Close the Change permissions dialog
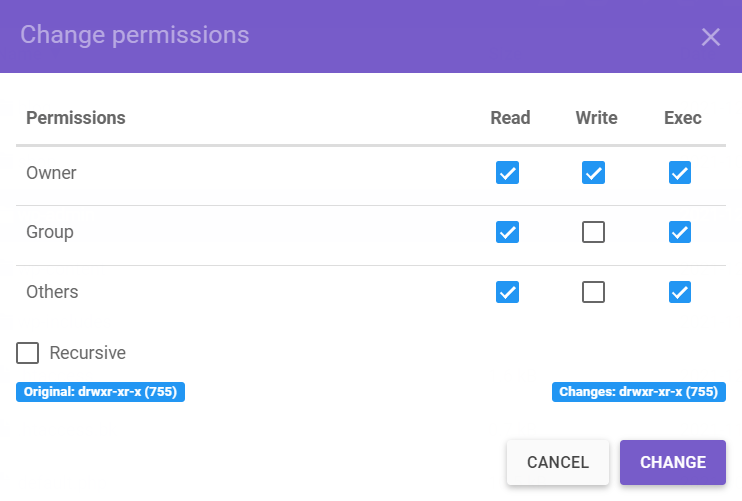 pos(711,37)
